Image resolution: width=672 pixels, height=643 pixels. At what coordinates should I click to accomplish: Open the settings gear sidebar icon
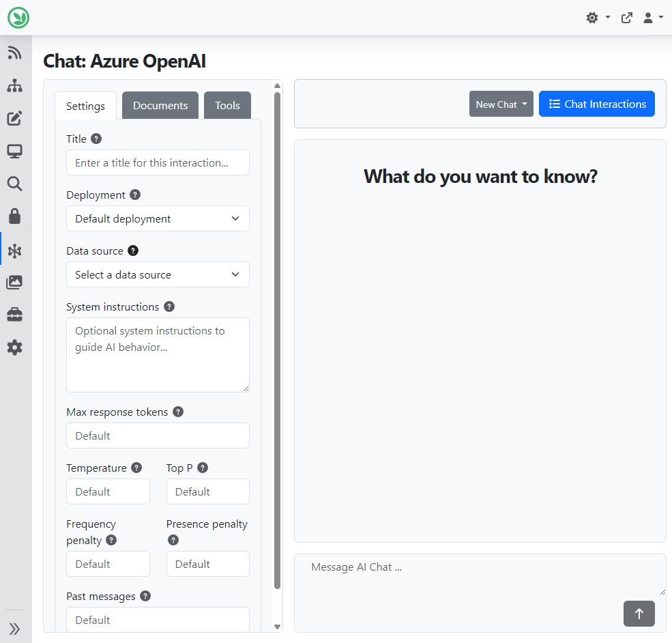[14, 347]
